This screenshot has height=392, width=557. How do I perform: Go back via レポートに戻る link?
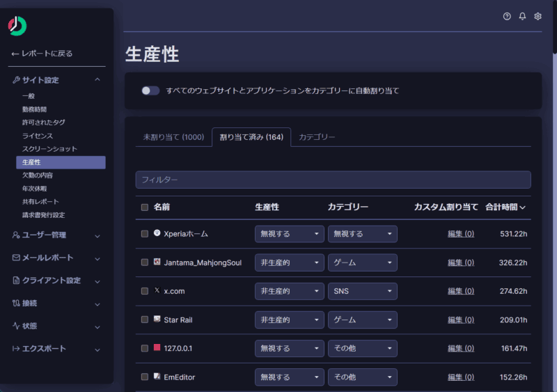(x=42, y=54)
